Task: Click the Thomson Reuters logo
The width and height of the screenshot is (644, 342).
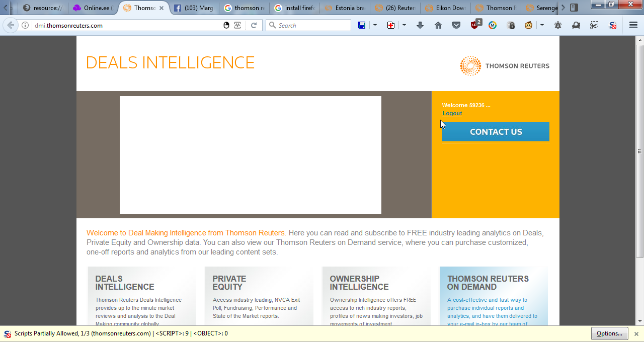Action: [505, 66]
